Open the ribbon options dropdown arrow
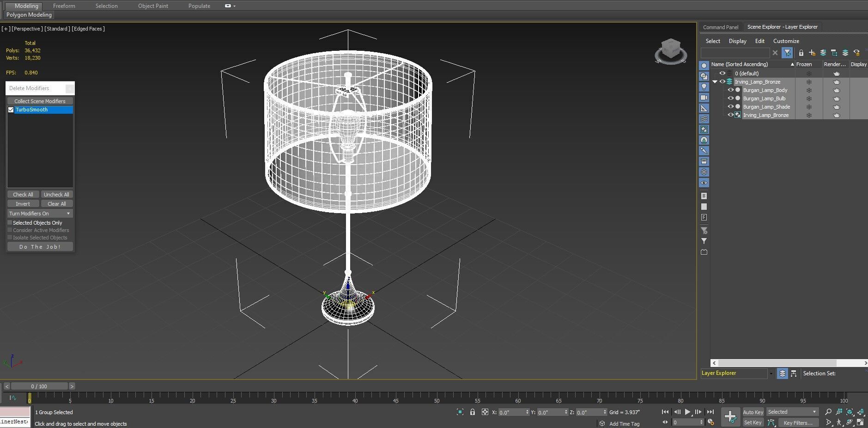 tap(234, 6)
